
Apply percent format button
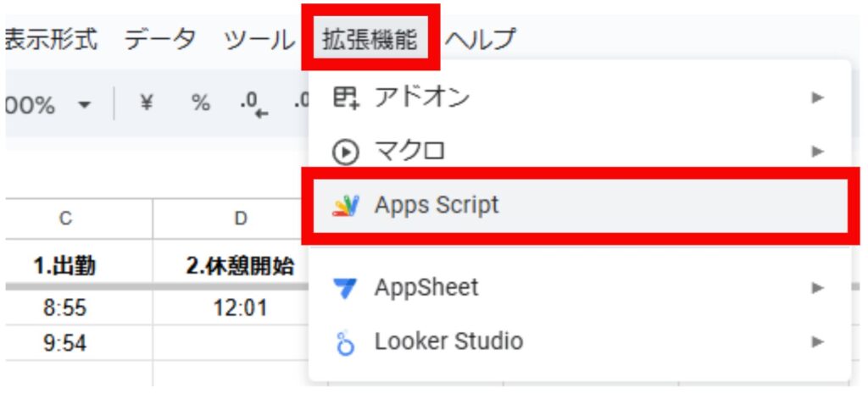[200, 103]
